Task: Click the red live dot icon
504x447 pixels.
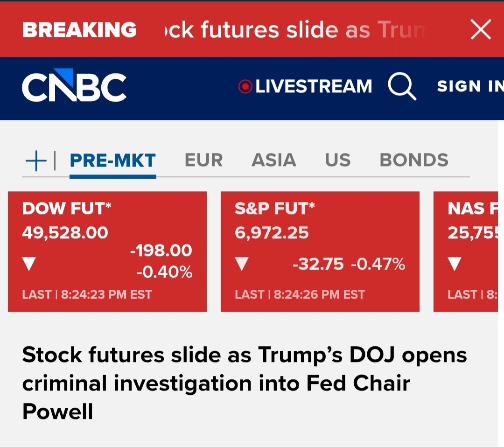Action: 245,87
